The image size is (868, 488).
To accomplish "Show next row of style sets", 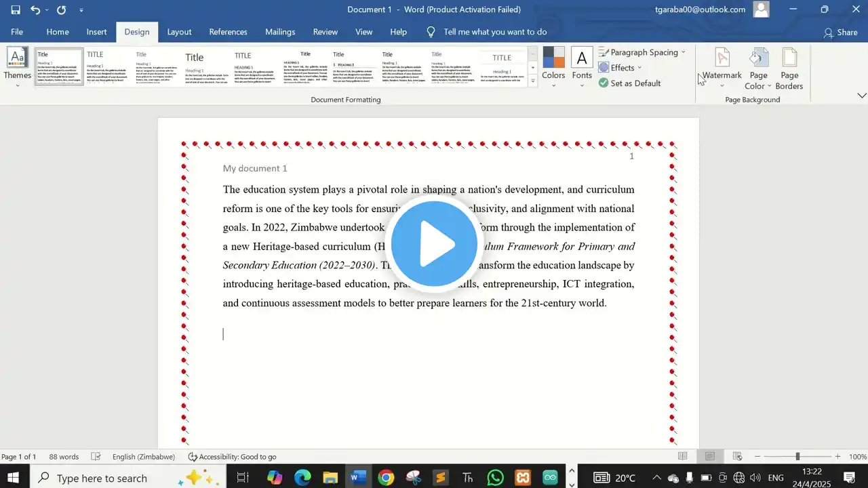I will (533, 67).
